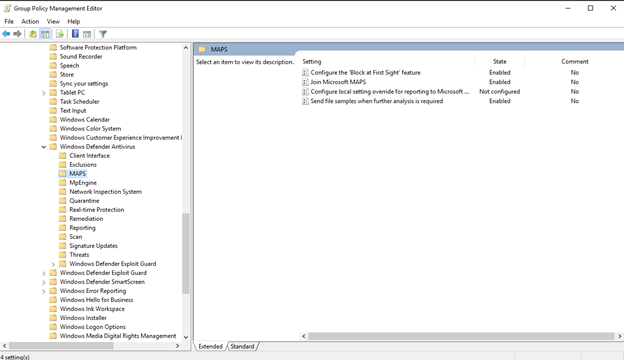Click the tree pane horizontal scroll-right arrow
The width and height of the screenshot is (624, 360).
pos(177,346)
